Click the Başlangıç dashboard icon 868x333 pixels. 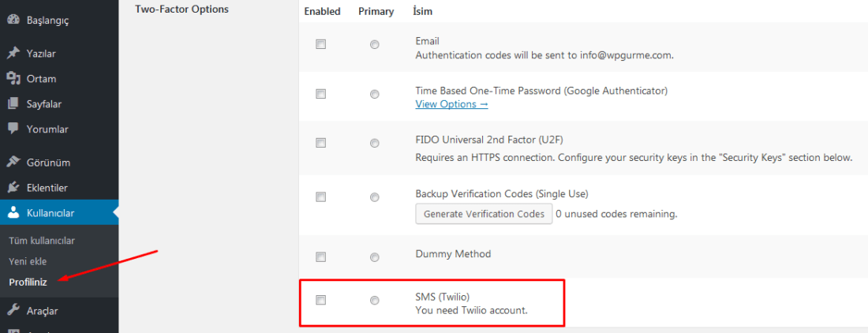click(x=13, y=20)
